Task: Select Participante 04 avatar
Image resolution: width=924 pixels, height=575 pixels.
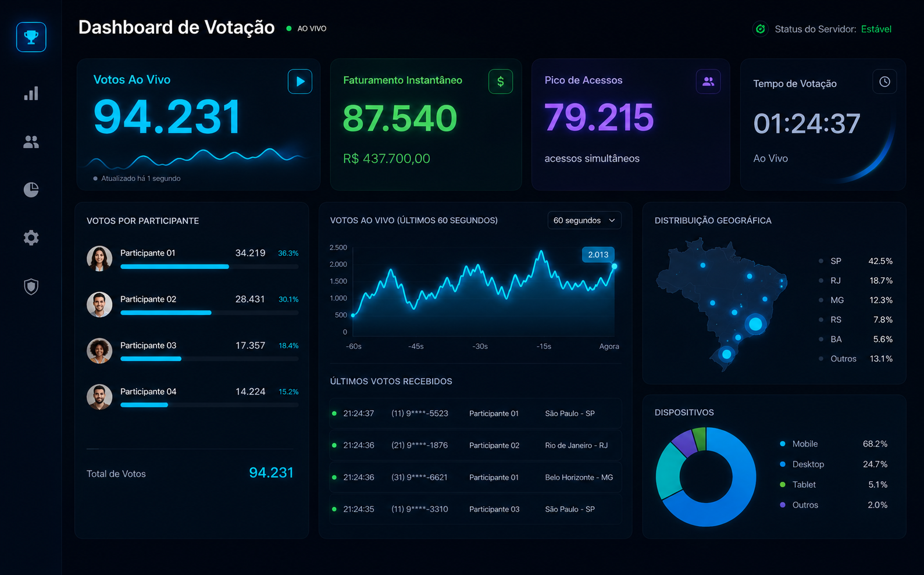Action: 99,397
